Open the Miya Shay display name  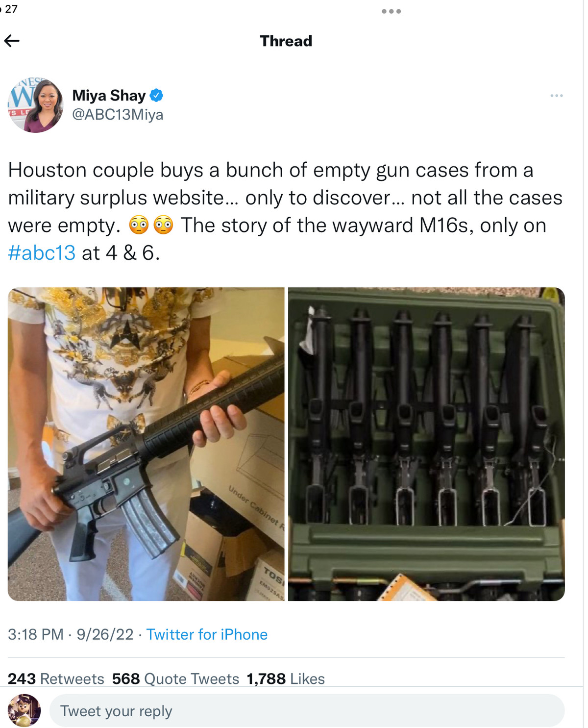pos(109,95)
